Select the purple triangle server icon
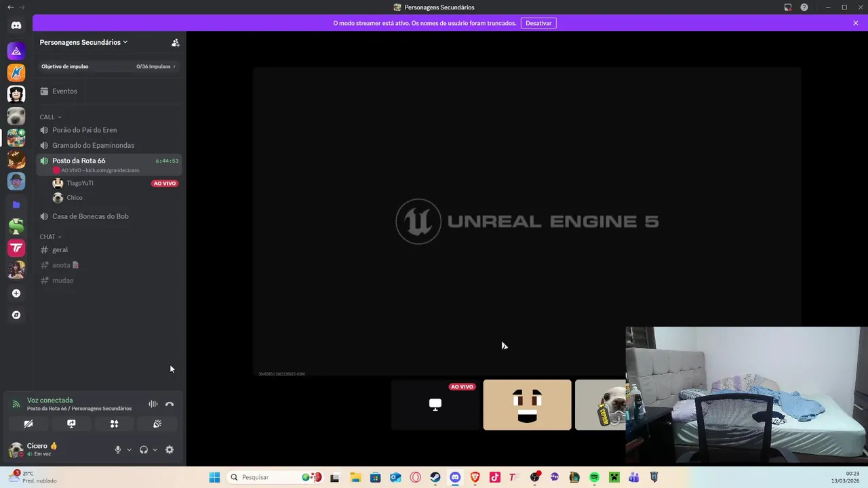Image resolution: width=868 pixels, height=488 pixels. [16, 51]
